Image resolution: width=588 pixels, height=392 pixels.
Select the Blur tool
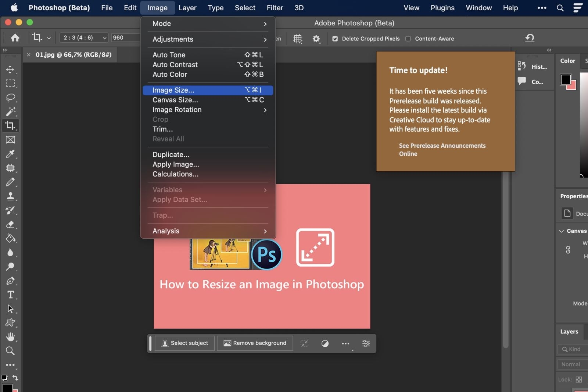10,253
